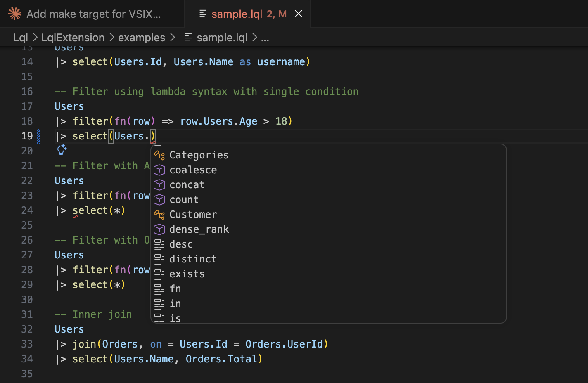The height and width of the screenshot is (383, 588).
Task: Click the file icon on sample.lql tab
Action: click(203, 14)
